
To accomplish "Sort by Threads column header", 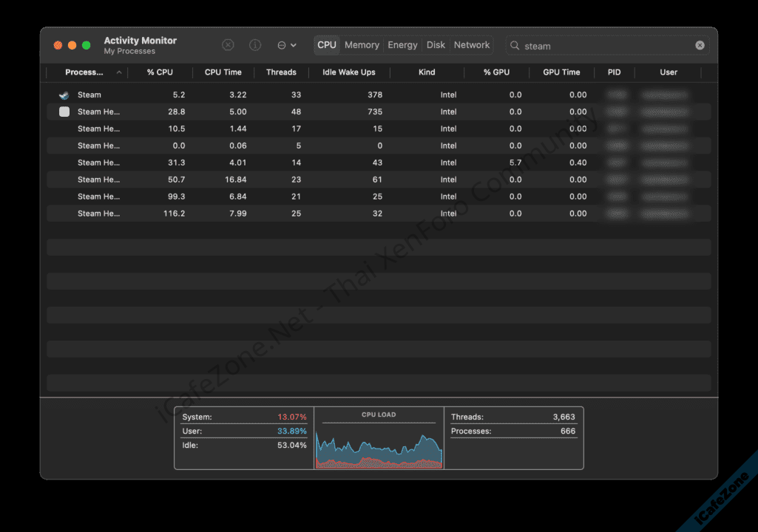I will (x=281, y=72).
